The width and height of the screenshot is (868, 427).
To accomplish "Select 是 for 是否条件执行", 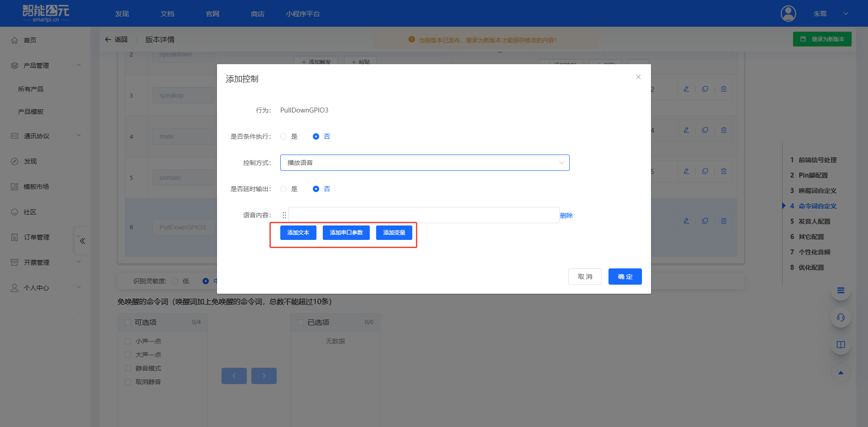I will click(283, 136).
